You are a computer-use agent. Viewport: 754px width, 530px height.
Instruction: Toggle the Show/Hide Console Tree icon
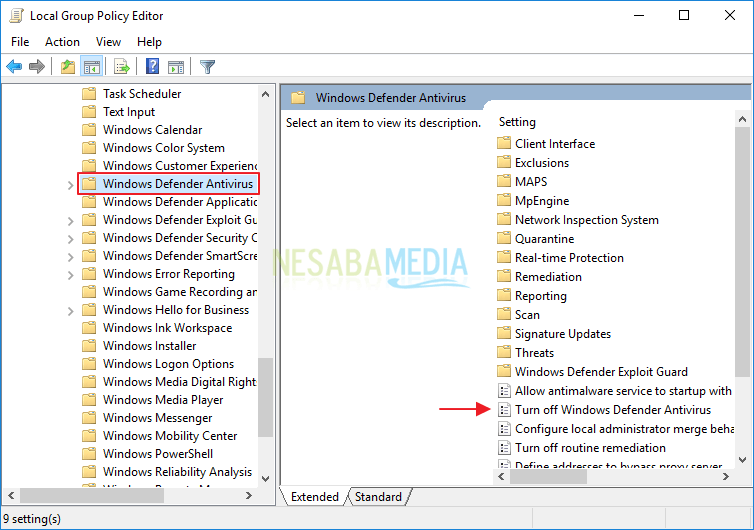pyautogui.click(x=92, y=67)
